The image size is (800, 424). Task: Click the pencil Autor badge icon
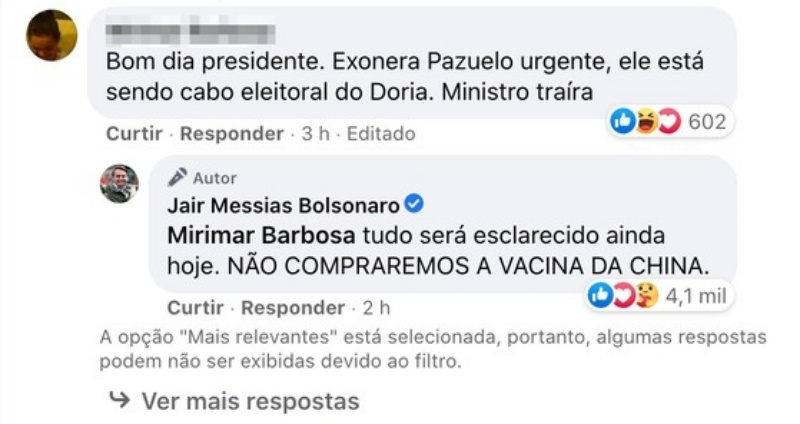point(178,178)
